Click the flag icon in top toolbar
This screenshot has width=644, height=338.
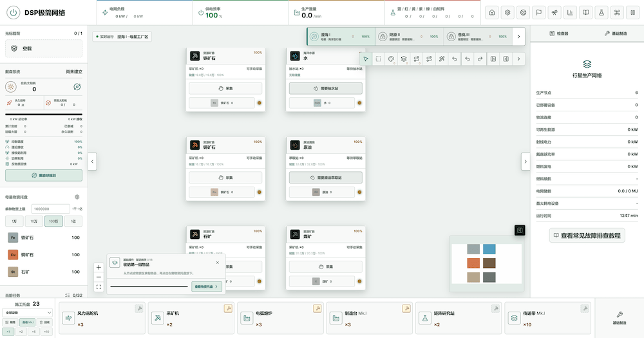(x=538, y=13)
